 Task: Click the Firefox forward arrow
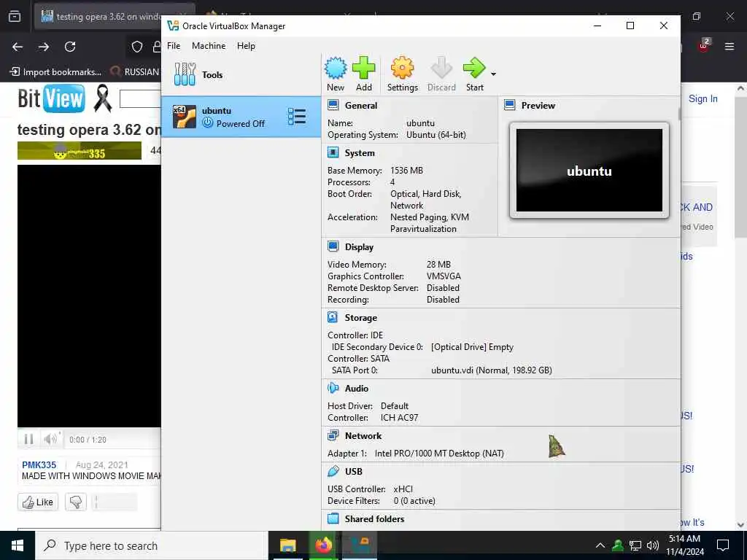click(44, 47)
